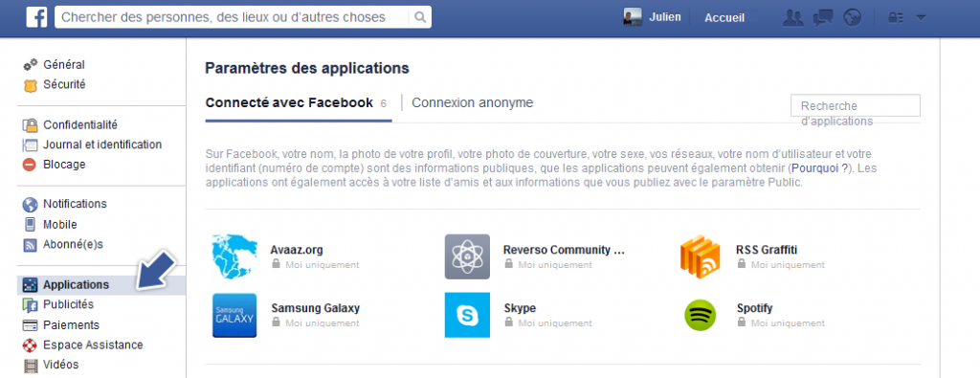Click the search magnifier icon
This screenshot has width=980, height=378.
pos(421,17)
